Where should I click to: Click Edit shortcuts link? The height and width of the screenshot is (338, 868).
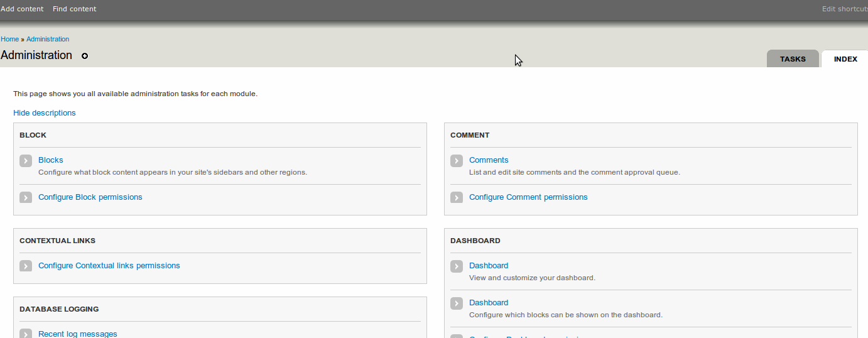tap(844, 9)
